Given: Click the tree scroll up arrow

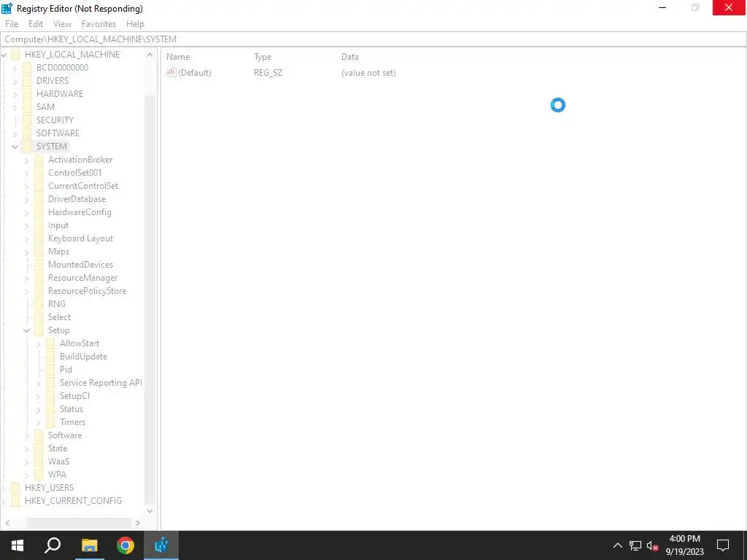Looking at the screenshot, I should pyautogui.click(x=150, y=55).
